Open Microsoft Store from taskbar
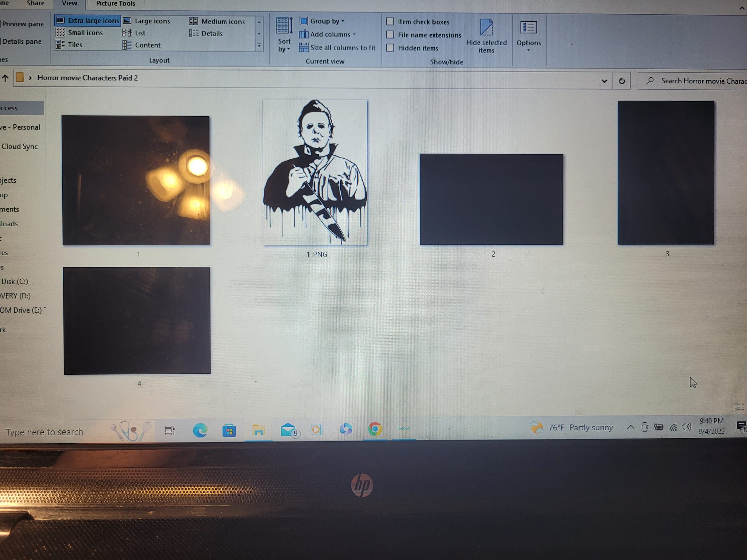 pos(229,431)
